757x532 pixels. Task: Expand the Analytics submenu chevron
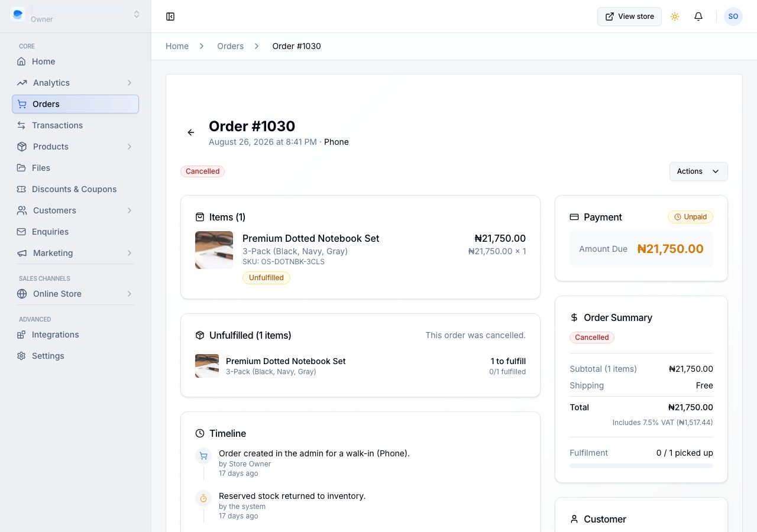[x=130, y=83]
